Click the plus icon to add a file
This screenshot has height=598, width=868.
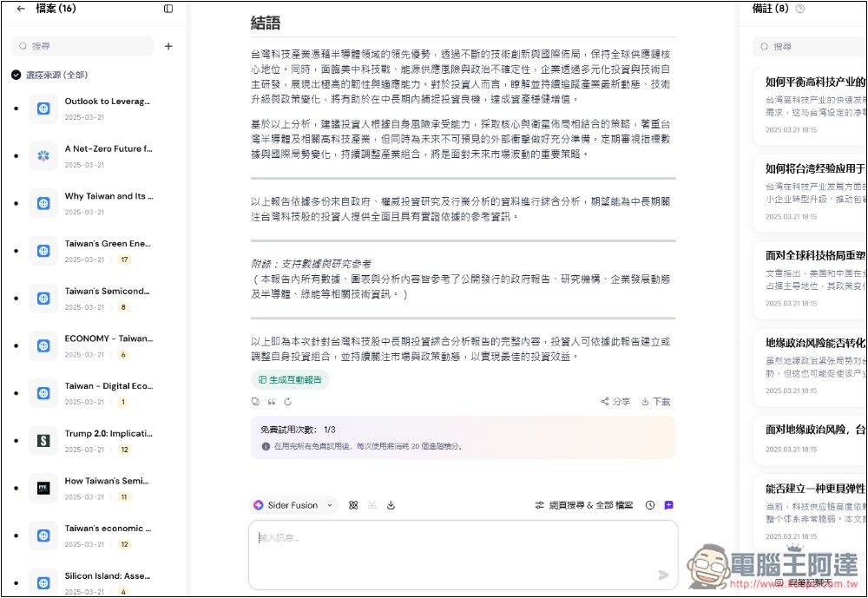(168, 47)
